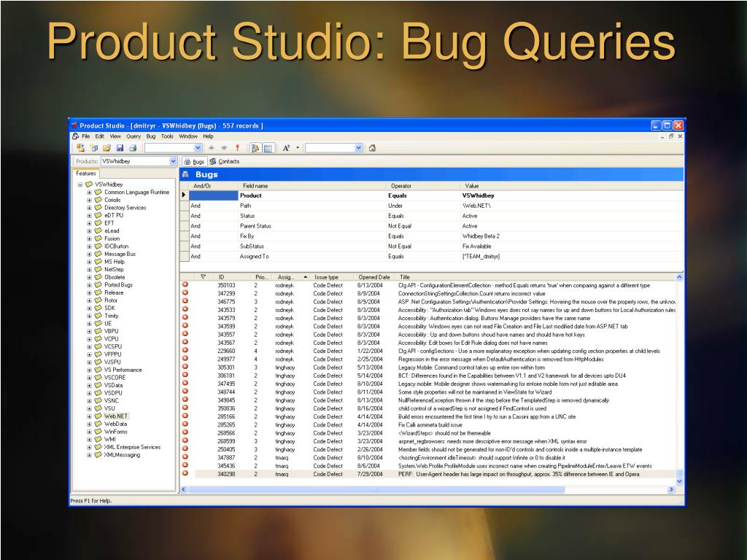Sort results by the Opened Date header
Viewport: 747px width, 560px height.
(x=374, y=276)
